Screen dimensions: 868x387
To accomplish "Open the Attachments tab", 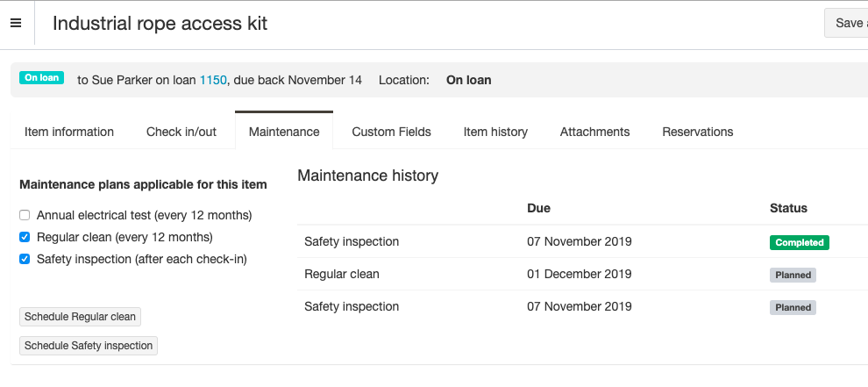I will (594, 132).
